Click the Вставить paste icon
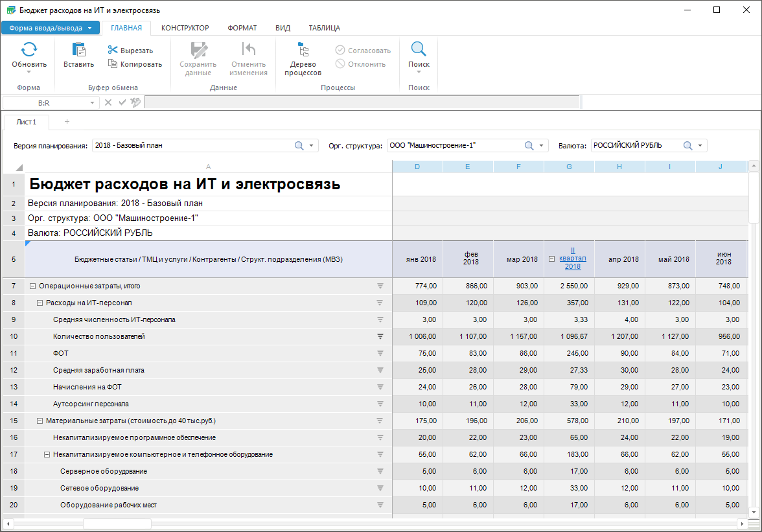Screen dimensions: 762x532 coord(78,50)
